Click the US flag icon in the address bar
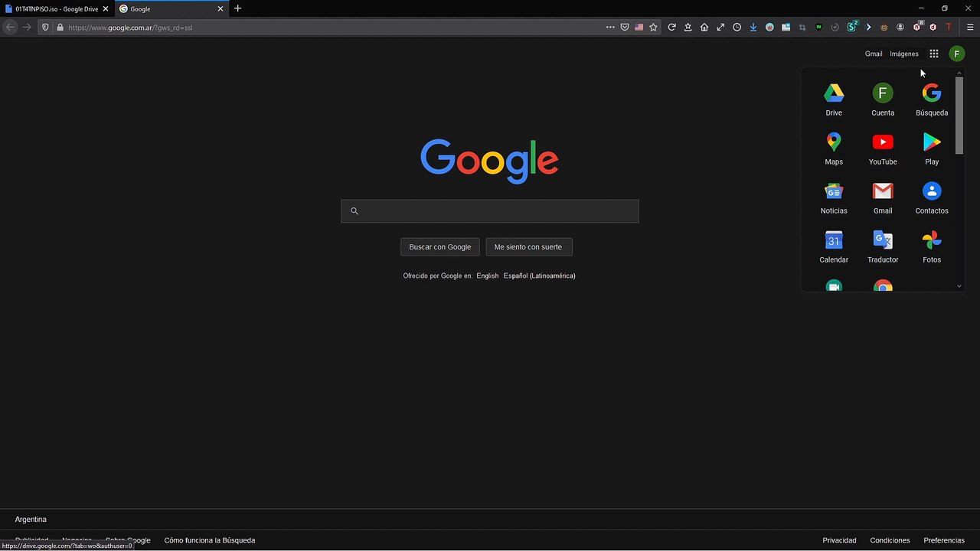The image size is (980, 551). point(639,27)
